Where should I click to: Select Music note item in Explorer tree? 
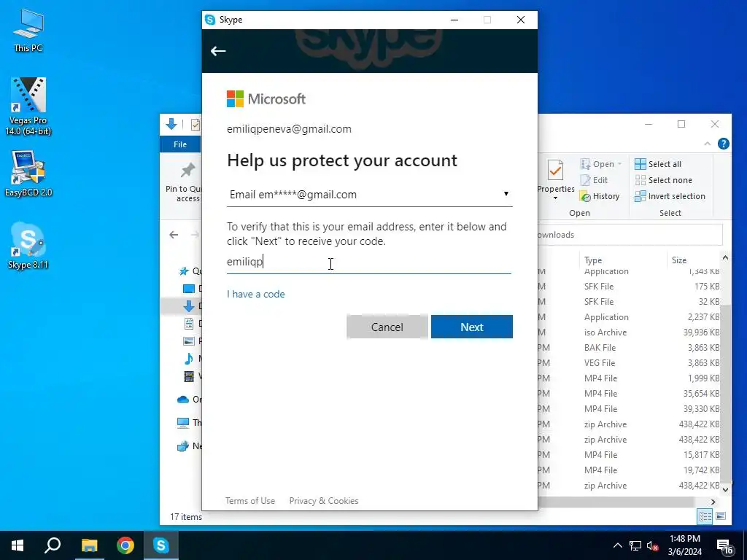point(189,359)
